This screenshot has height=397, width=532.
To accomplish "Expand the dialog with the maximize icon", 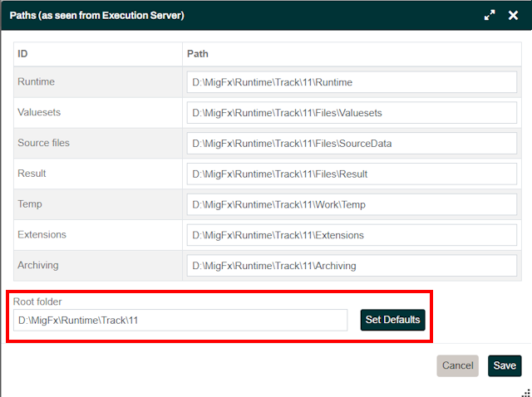I will coord(490,16).
